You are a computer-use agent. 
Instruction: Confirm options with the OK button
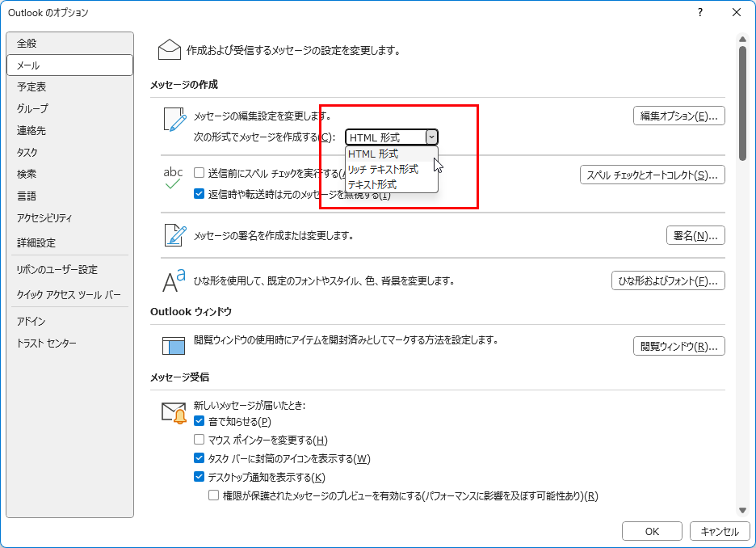[652, 531]
